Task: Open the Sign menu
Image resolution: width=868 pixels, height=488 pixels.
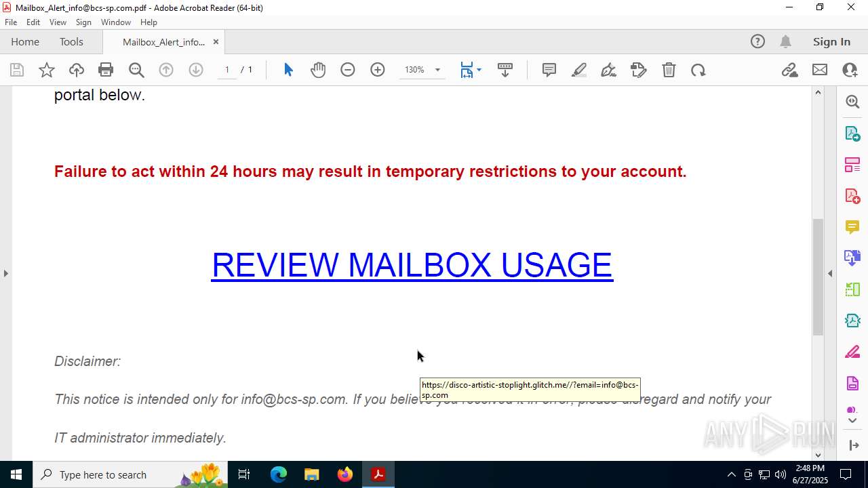Action: pos(83,22)
